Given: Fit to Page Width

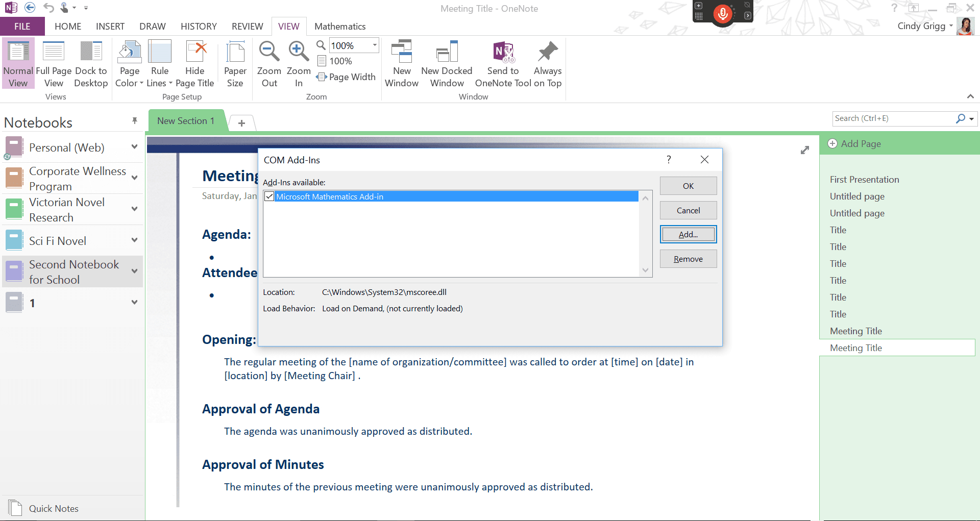Looking at the screenshot, I should [x=346, y=77].
